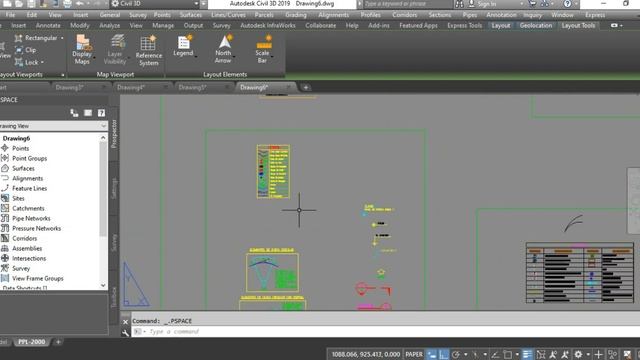Open the workspace gear dropdown arrow

point(588,355)
